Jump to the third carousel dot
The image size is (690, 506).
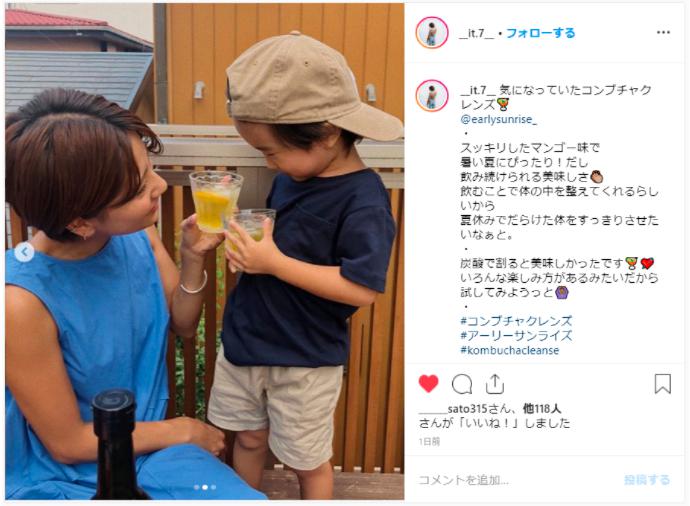(213, 487)
